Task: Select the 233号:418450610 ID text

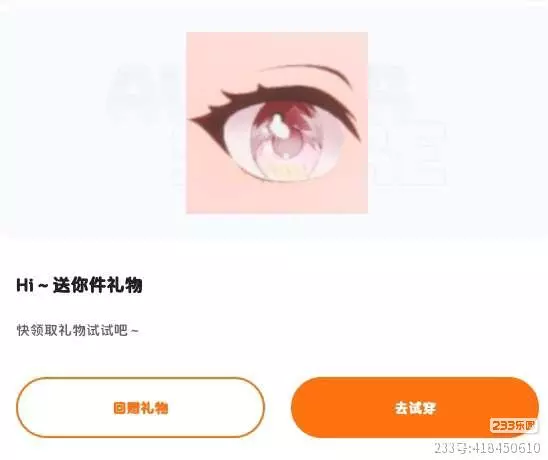Action: [x=488, y=448]
